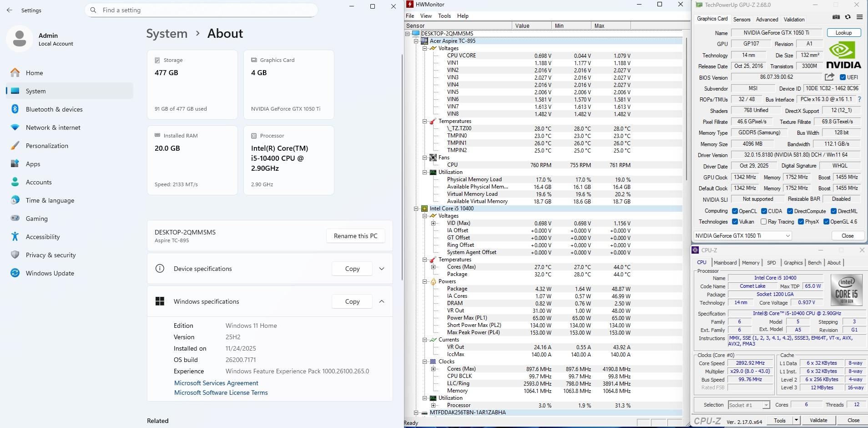Open the HWMonitor Help menu
Viewport: 868px width, 428px height.
(x=463, y=16)
